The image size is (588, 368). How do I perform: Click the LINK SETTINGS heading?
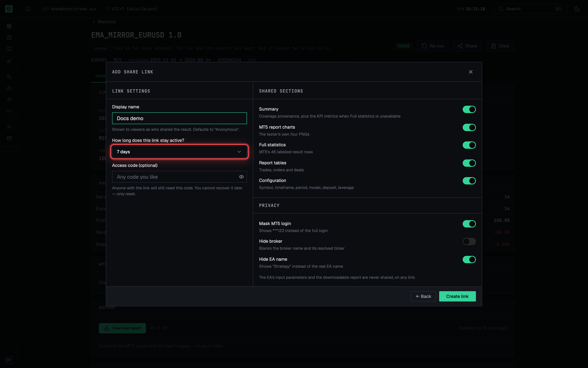tap(131, 91)
